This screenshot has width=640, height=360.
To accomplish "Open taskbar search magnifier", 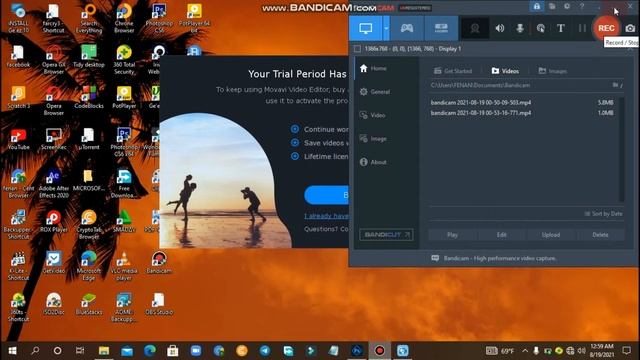I will (x=35, y=351).
